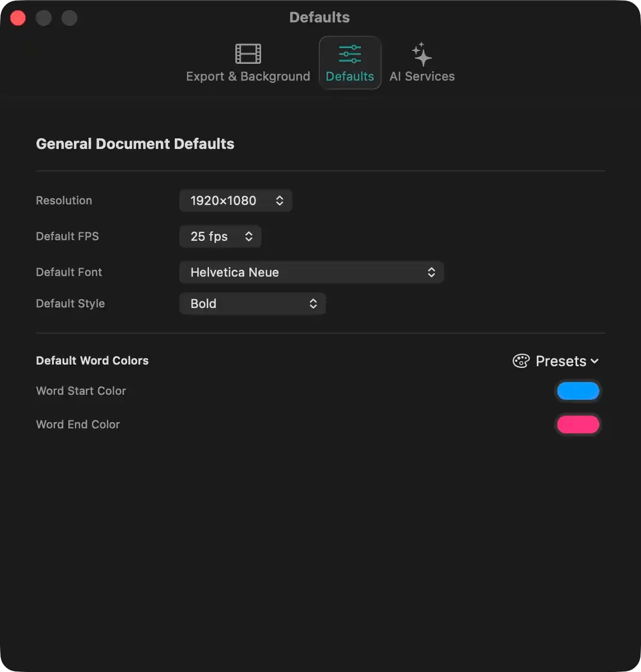The image size is (641, 672).
Task: Click the Defaults window title text
Action: pos(319,17)
